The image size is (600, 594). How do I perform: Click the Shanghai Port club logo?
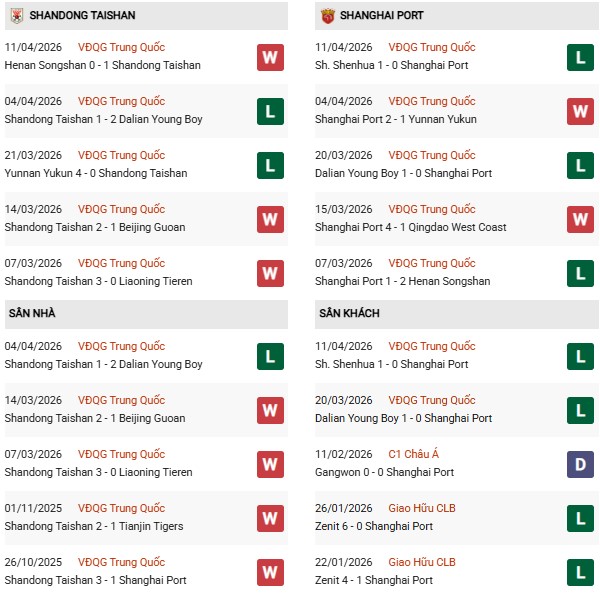coord(328,15)
